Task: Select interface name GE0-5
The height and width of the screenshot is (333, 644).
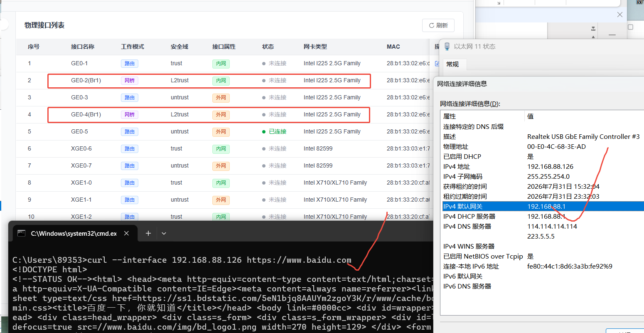Action: coord(79,131)
